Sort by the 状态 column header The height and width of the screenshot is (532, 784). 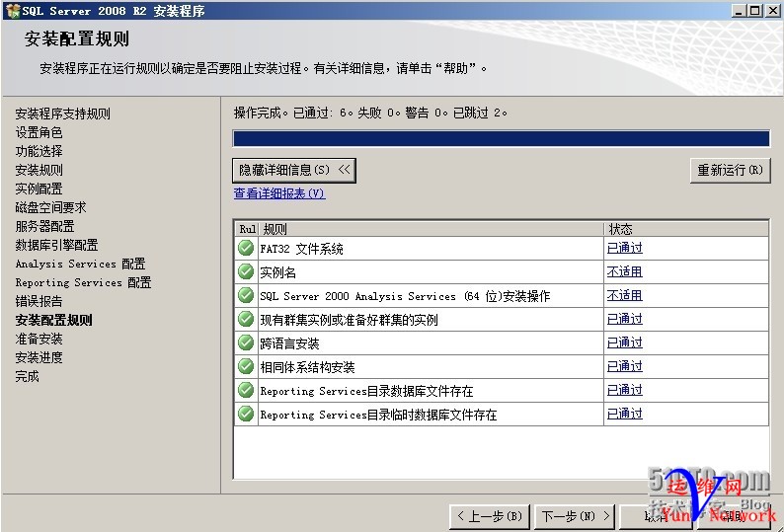(686, 229)
